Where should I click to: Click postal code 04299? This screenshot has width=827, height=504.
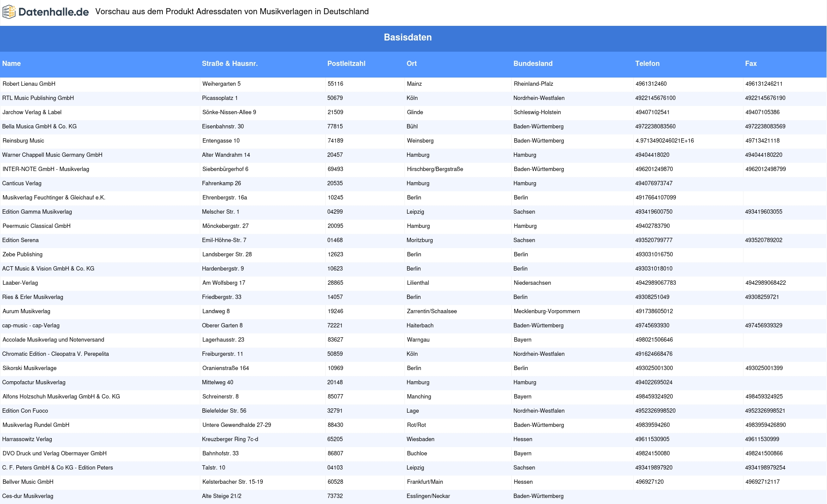click(335, 212)
